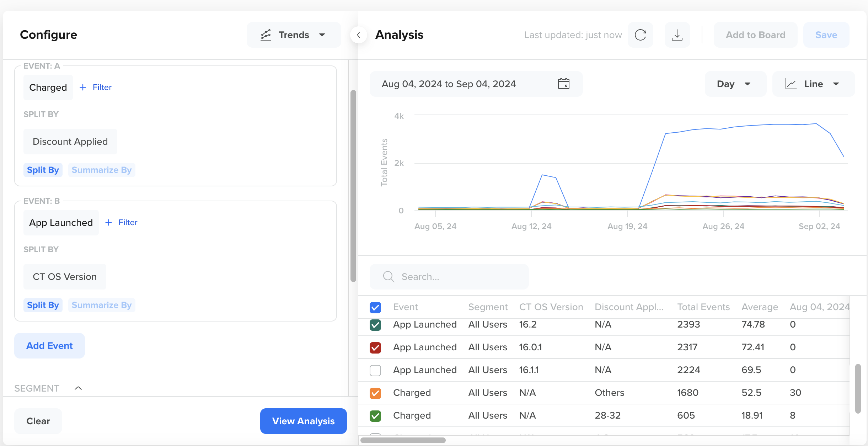Click the download report icon
The image size is (868, 446).
click(x=677, y=35)
